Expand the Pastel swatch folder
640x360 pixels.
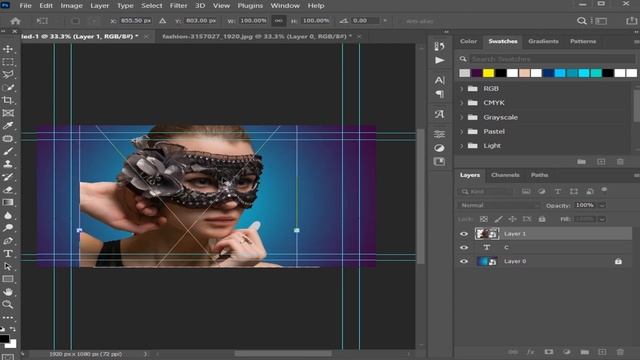click(x=462, y=131)
